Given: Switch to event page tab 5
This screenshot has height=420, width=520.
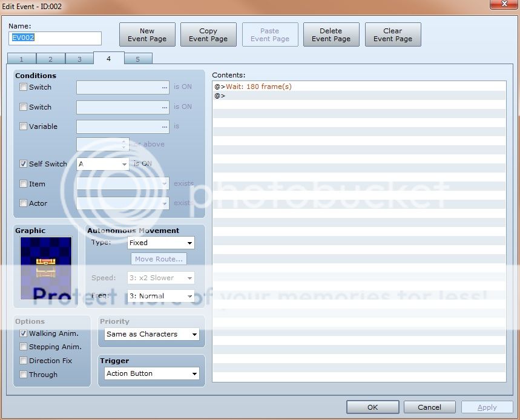Looking at the screenshot, I should pyautogui.click(x=138, y=59).
